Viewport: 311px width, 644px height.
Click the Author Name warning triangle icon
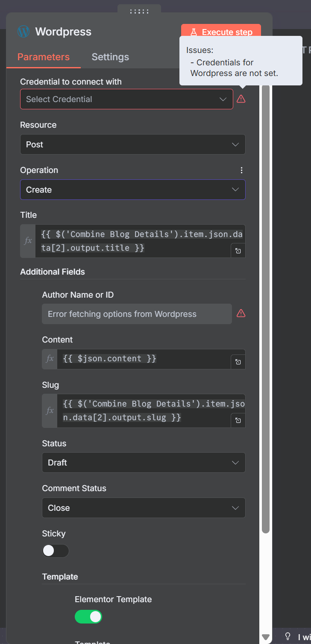(241, 314)
